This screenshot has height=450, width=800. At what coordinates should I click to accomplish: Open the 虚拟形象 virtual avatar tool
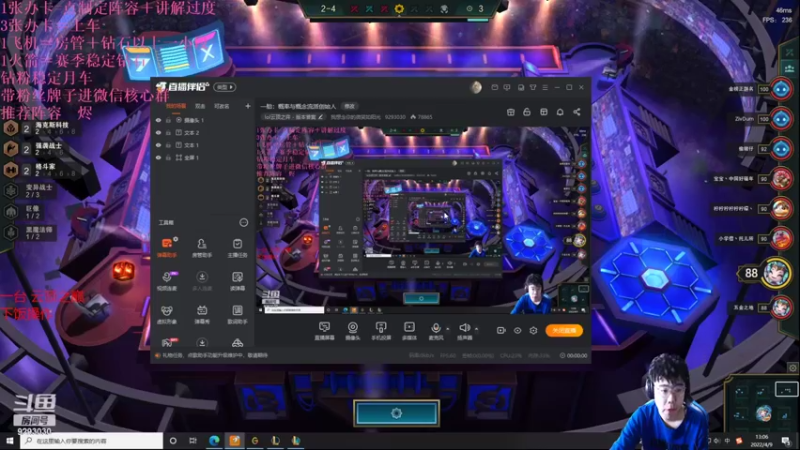167,314
